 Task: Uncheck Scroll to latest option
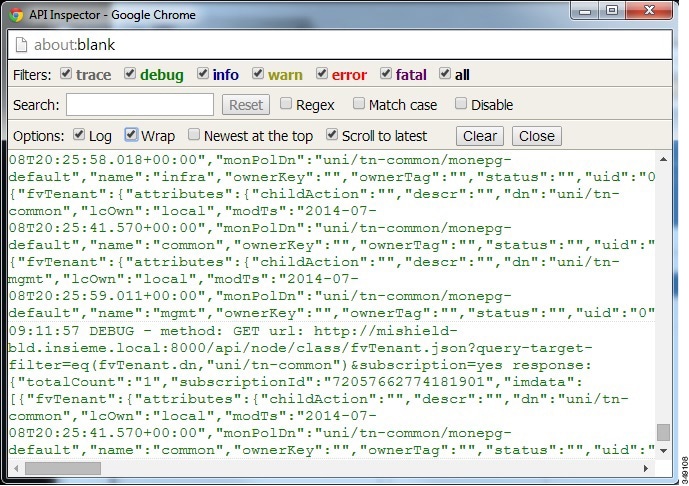pyautogui.click(x=332, y=134)
